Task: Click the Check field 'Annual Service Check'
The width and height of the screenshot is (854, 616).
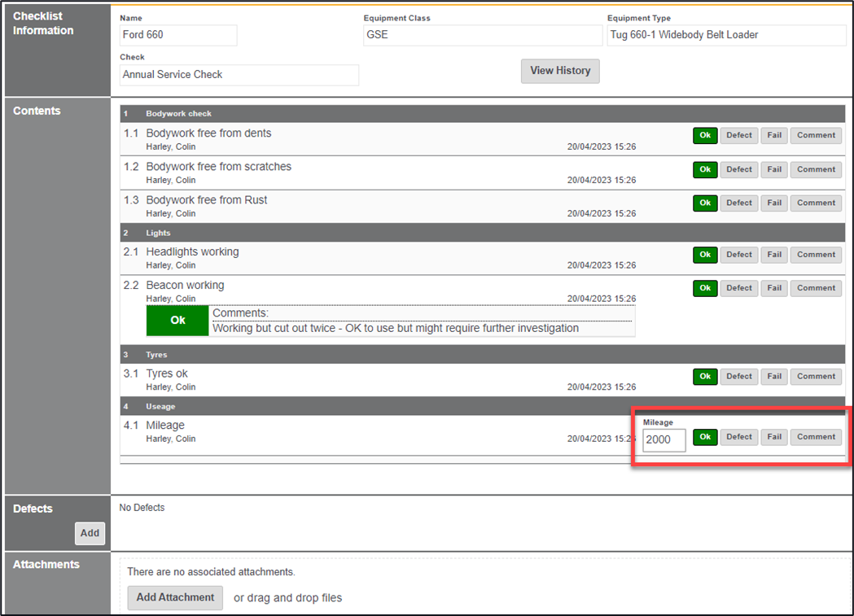Action: (x=239, y=75)
